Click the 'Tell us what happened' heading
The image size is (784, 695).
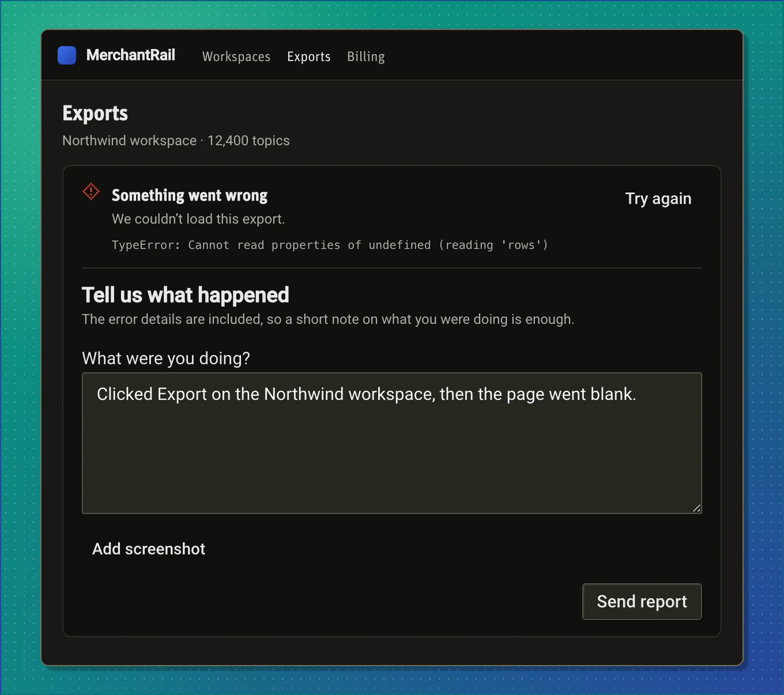[x=185, y=295]
